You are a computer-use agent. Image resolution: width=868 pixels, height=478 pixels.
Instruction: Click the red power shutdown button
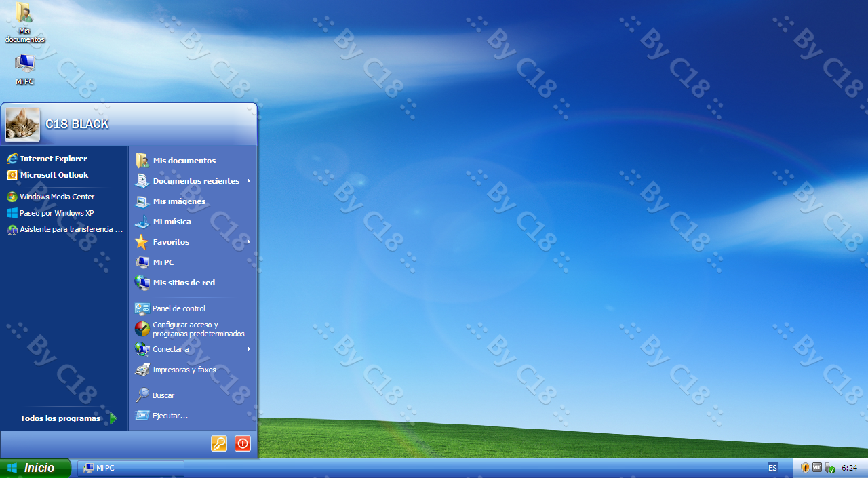(x=243, y=443)
